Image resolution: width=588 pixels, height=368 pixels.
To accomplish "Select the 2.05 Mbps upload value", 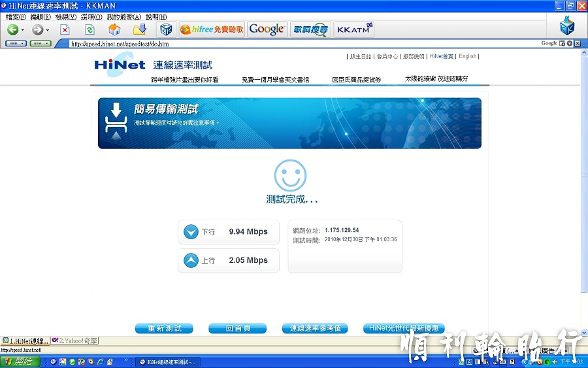I will (x=248, y=260).
